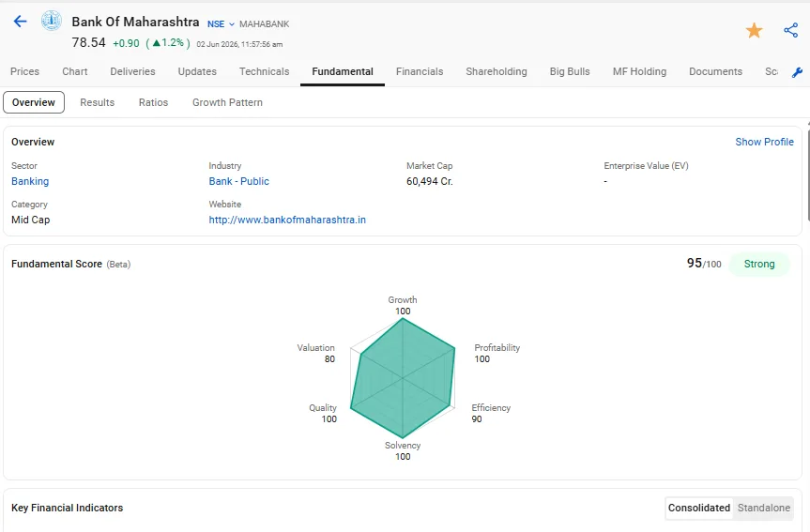
Task: Switch to the Documents tab
Action: click(715, 71)
